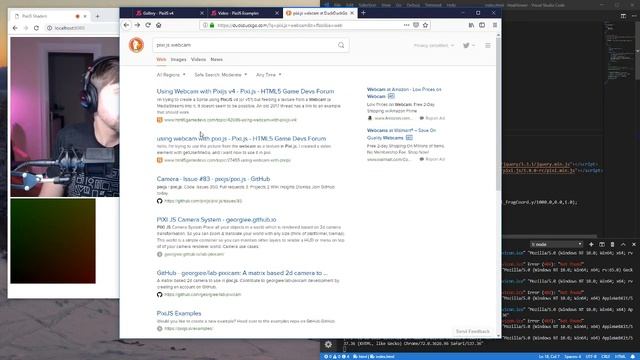Image resolution: width=640 pixels, height=360 pixels.
Task: Open GitHub georgiee/lab-pixicam result
Action: point(242,273)
